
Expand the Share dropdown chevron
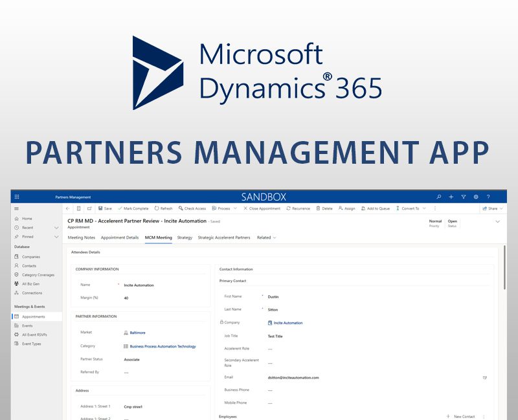click(x=501, y=208)
